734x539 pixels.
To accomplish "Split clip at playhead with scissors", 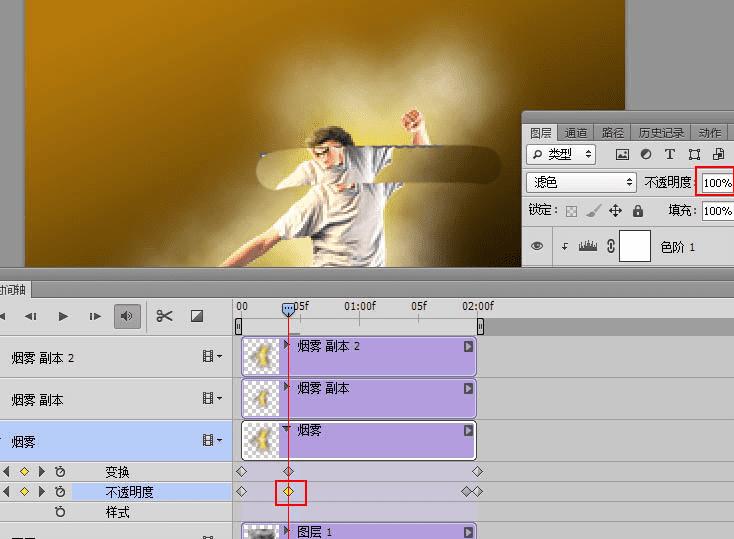I will click(x=164, y=316).
